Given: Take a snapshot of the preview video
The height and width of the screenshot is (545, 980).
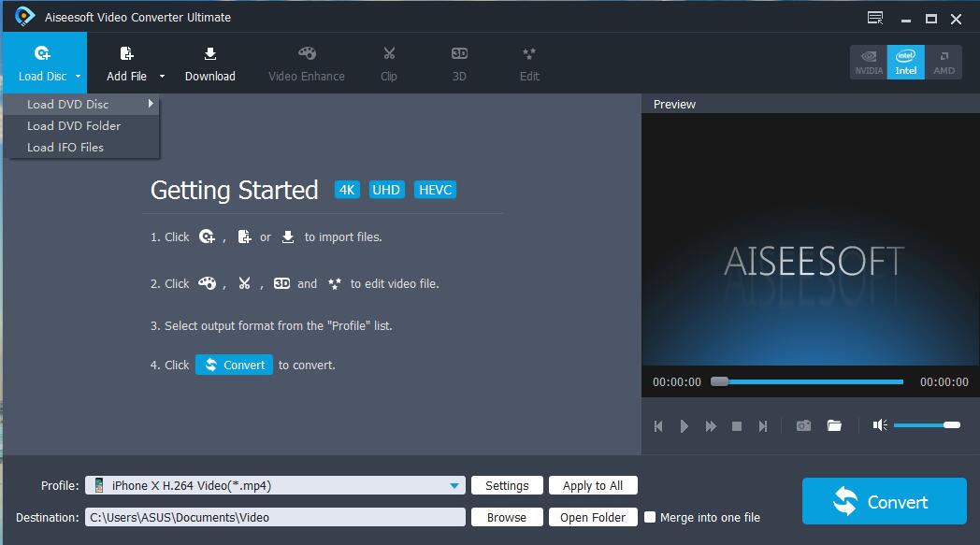Looking at the screenshot, I should (x=802, y=425).
